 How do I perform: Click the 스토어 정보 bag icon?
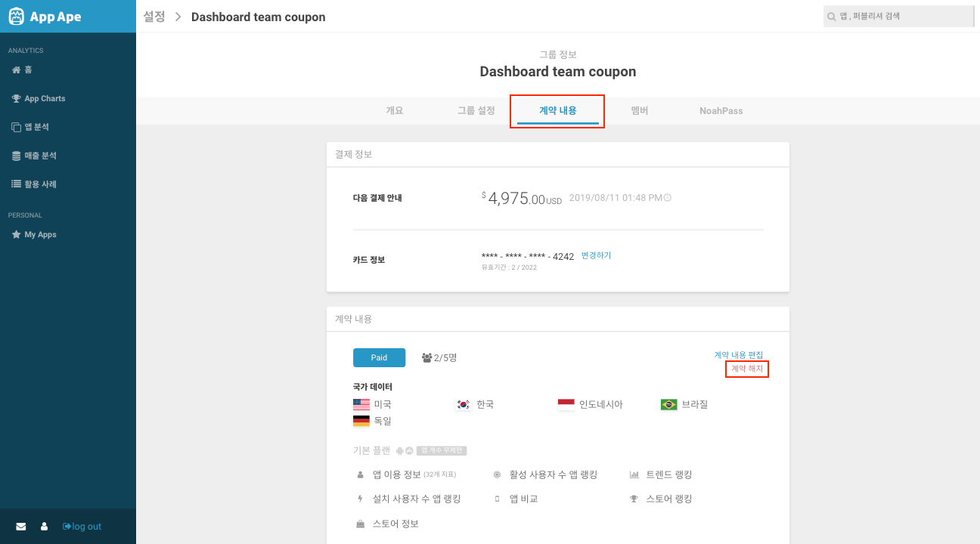tap(361, 524)
